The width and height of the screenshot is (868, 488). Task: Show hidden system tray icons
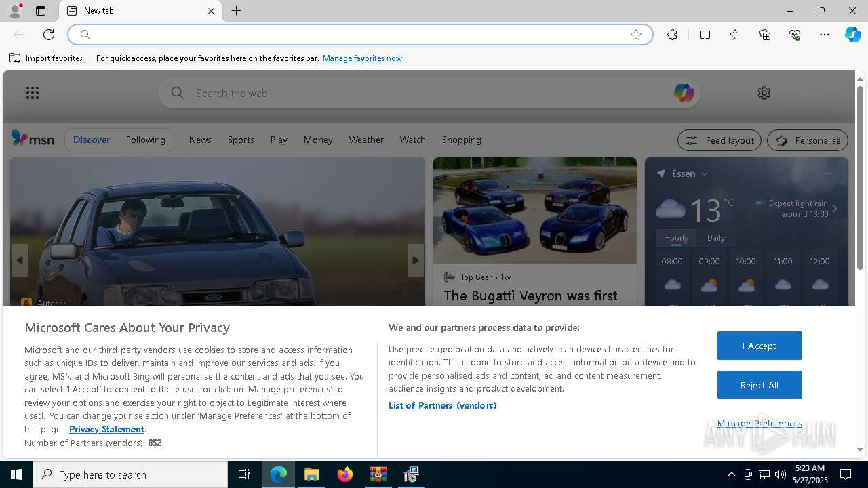coord(731,474)
